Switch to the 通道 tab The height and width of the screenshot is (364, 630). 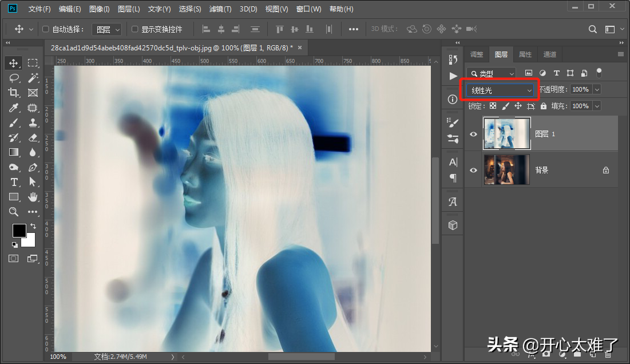point(549,54)
